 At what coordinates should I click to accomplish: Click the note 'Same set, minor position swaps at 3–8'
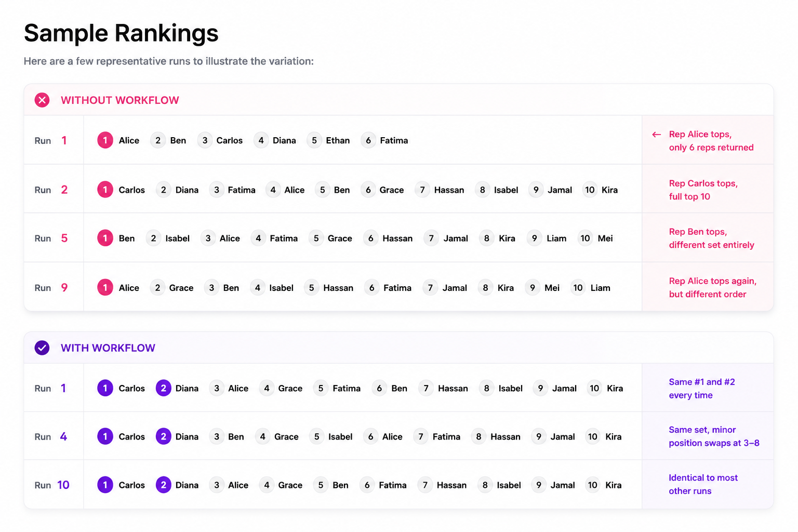coord(714,436)
